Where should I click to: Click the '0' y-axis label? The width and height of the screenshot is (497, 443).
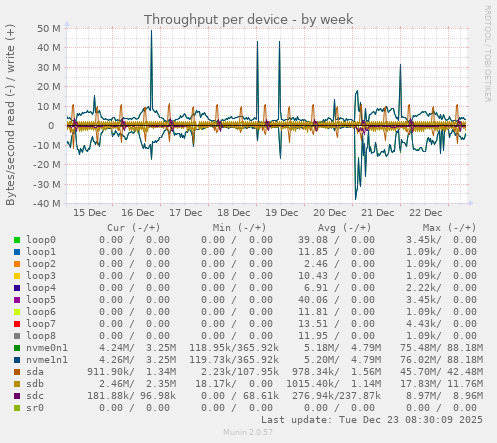click(x=51, y=126)
